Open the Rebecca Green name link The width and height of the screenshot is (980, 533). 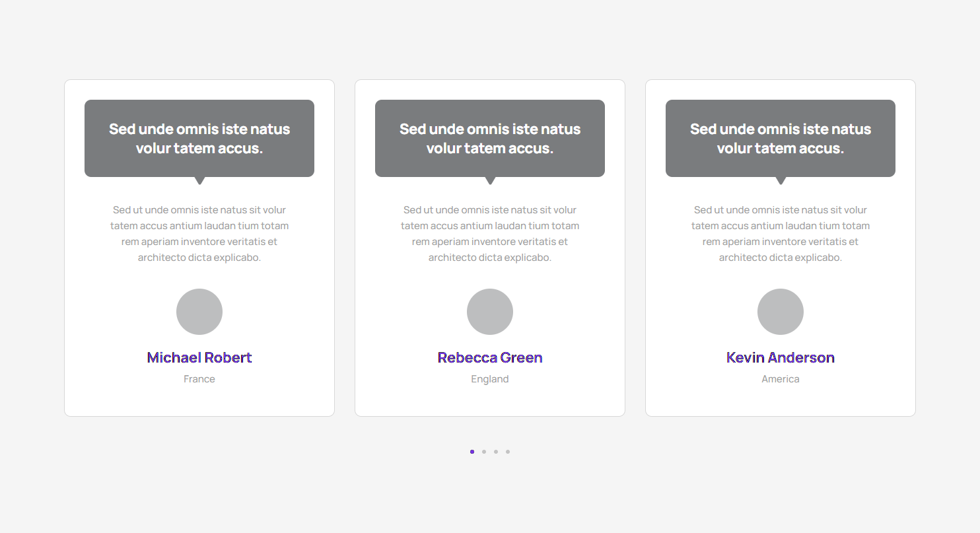click(490, 357)
